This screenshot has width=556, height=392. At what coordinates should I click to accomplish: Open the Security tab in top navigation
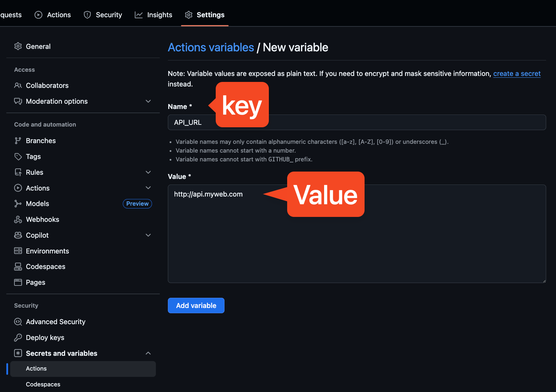(x=103, y=15)
